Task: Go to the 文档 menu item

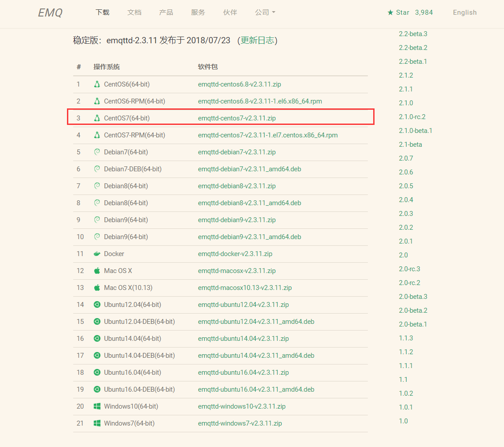Action: [x=134, y=12]
